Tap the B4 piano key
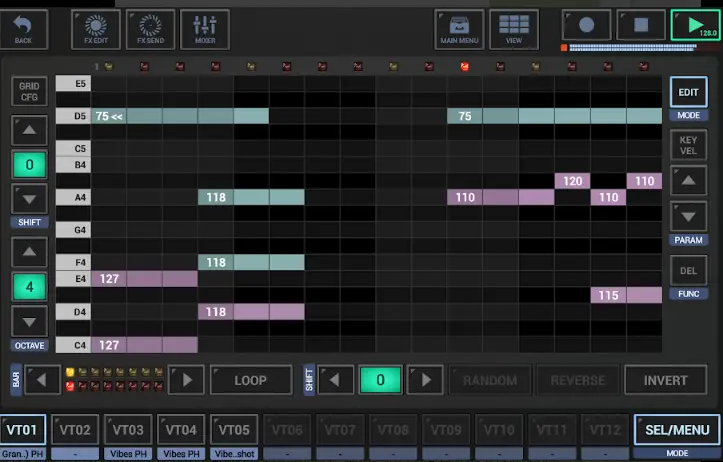The width and height of the screenshot is (723, 462). [73, 165]
